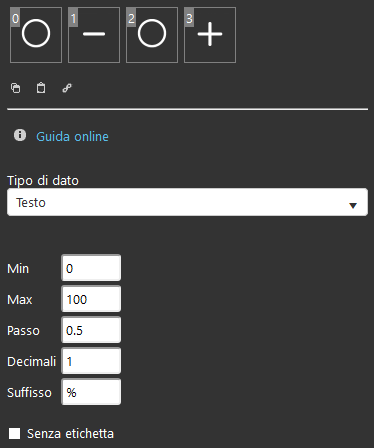Screen dimensions: 374x448
Task: Open the Tipo di dato dropdown
Action: (187, 202)
